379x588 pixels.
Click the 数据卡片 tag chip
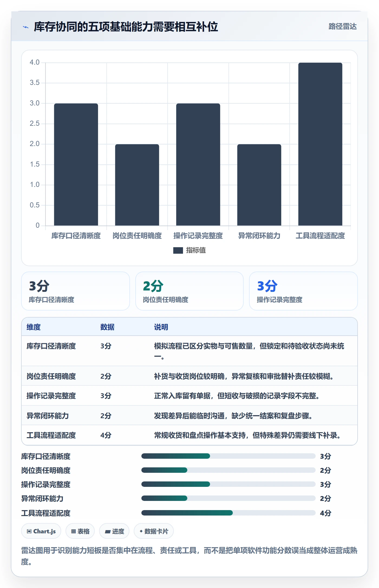tap(154, 531)
